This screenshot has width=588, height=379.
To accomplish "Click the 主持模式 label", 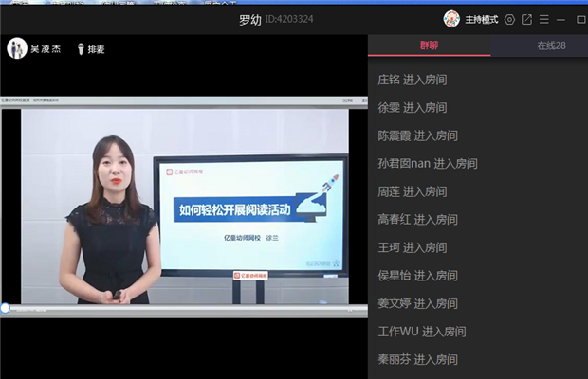I will coord(482,19).
